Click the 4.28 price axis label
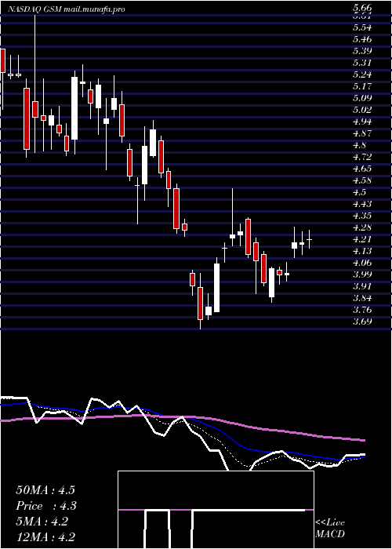 pyautogui.click(x=362, y=227)
